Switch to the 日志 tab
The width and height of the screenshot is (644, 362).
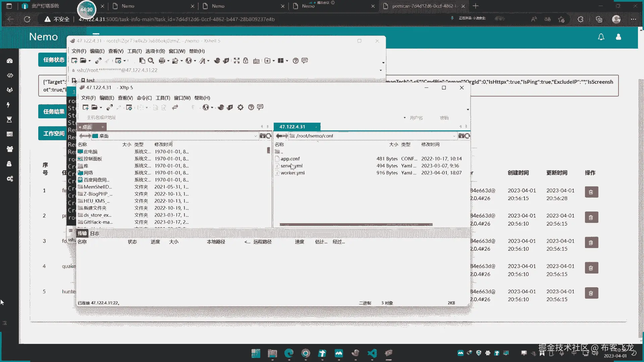tap(95, 233)
